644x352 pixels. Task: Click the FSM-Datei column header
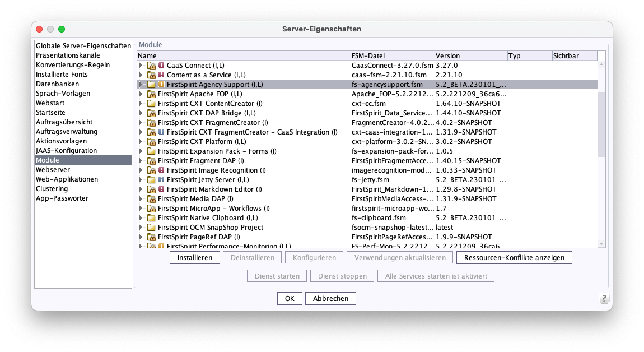[392, 55]
